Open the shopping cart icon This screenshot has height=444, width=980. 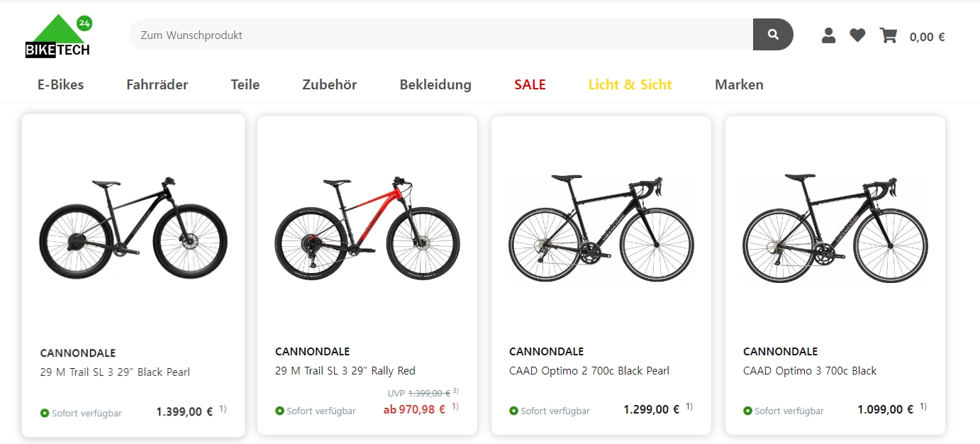[888, 35]
